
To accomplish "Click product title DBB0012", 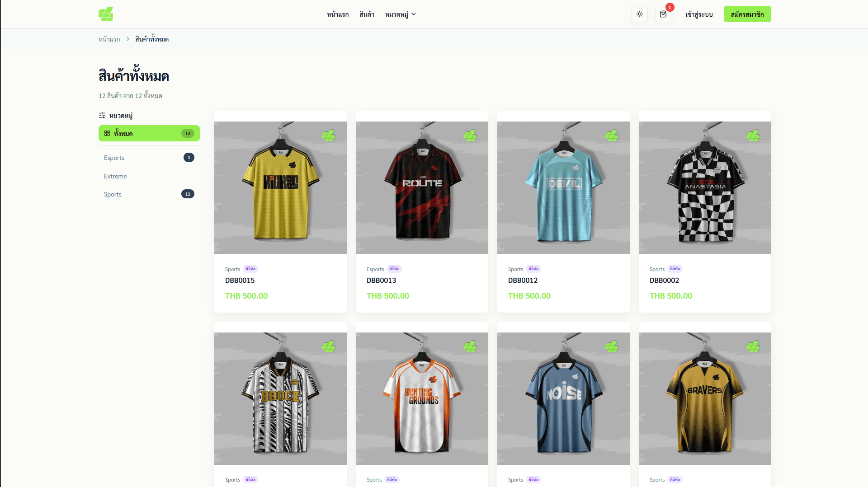I will click(x=523, y=280).
